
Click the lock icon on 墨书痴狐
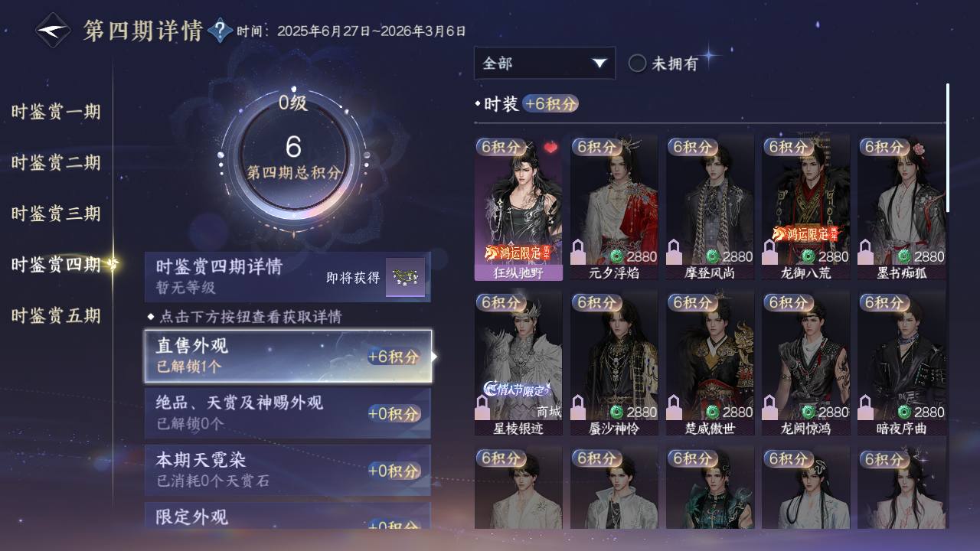(x=866, y=252)
